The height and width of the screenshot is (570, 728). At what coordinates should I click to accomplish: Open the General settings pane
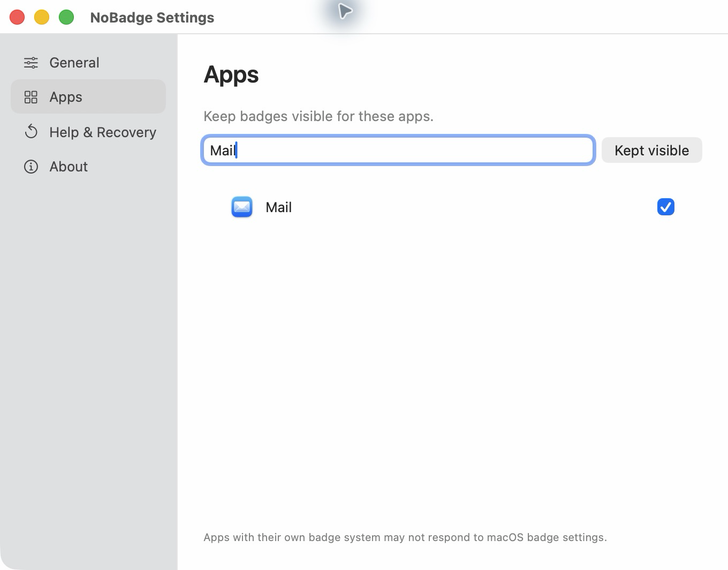(88, 63)
